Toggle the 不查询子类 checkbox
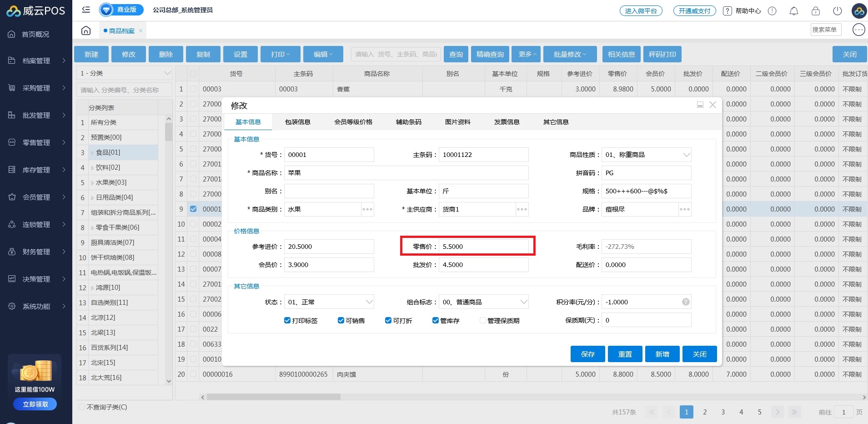 point(82,407)
